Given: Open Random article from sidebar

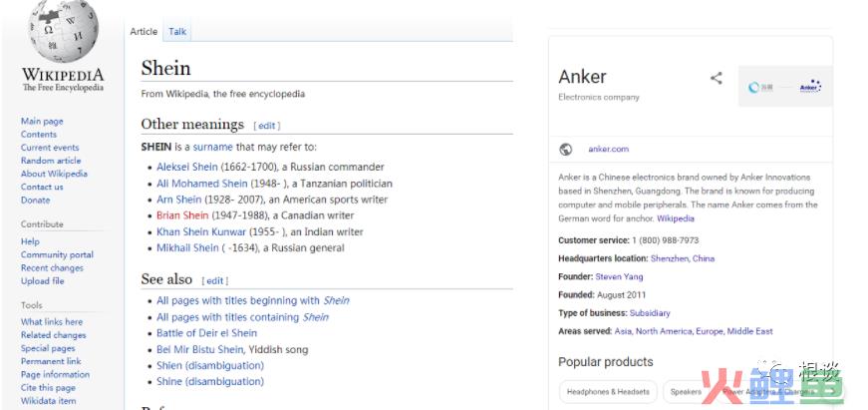Looking at the screenshot, I should (51, 161).
